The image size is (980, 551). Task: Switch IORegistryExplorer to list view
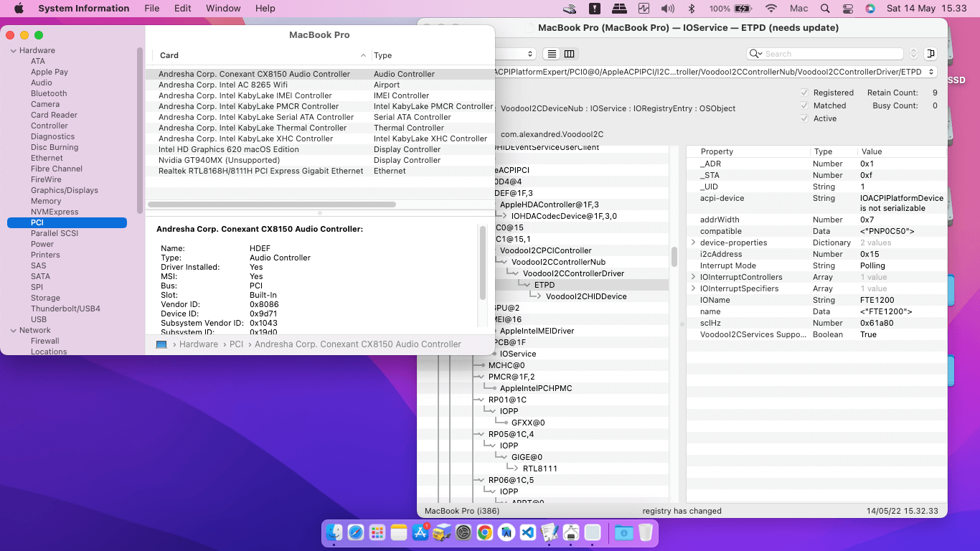coord(552,54)
